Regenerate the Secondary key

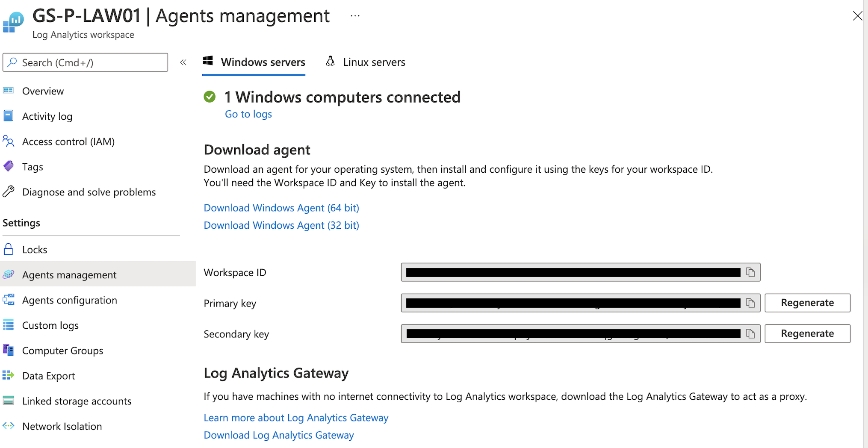807,333
